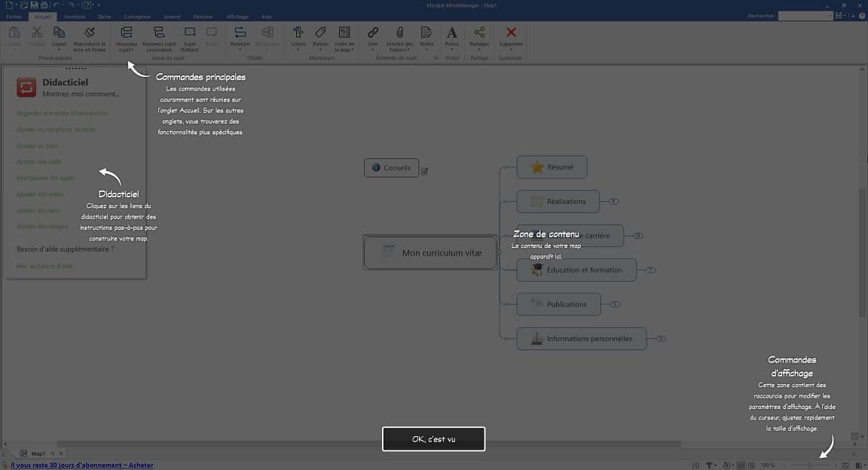Image resolution: width=868 pixels, height=470 pixels.
Task: Switch to the Insertion ribbon tab
Action: pyautogui.click(x=75, y=17)
